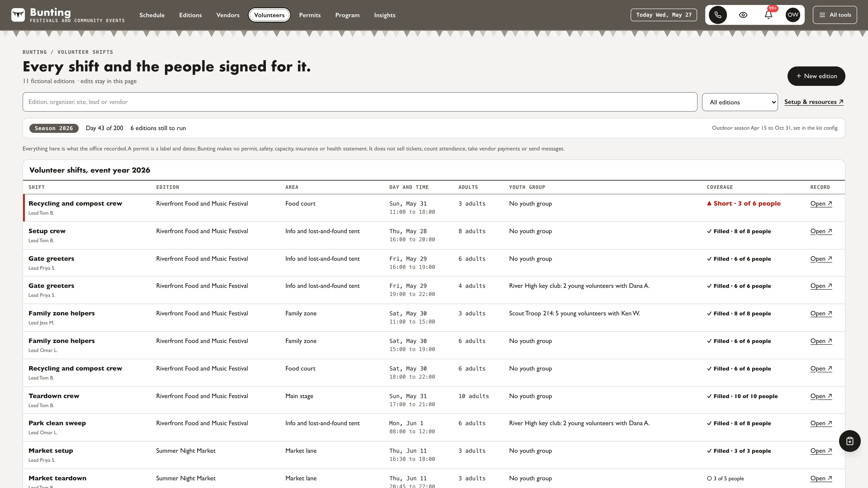The width and height of the screenshot is (868, 488).
Task: Click the Bunting flag logo icon
Action: (x=18, y=15)
